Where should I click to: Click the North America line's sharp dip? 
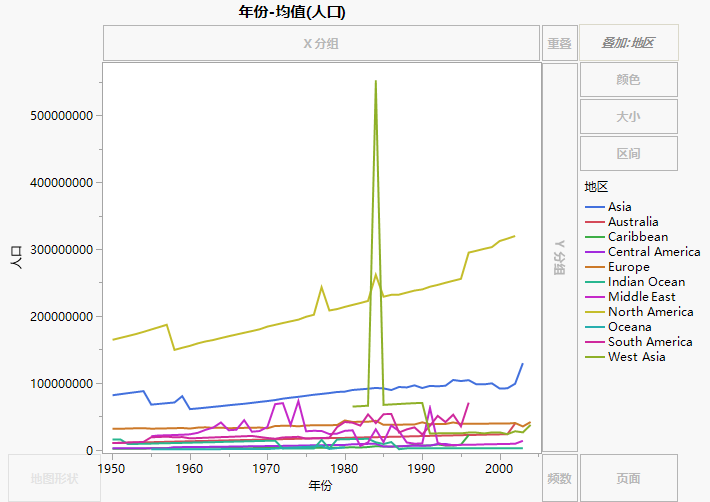coord(174,349)
